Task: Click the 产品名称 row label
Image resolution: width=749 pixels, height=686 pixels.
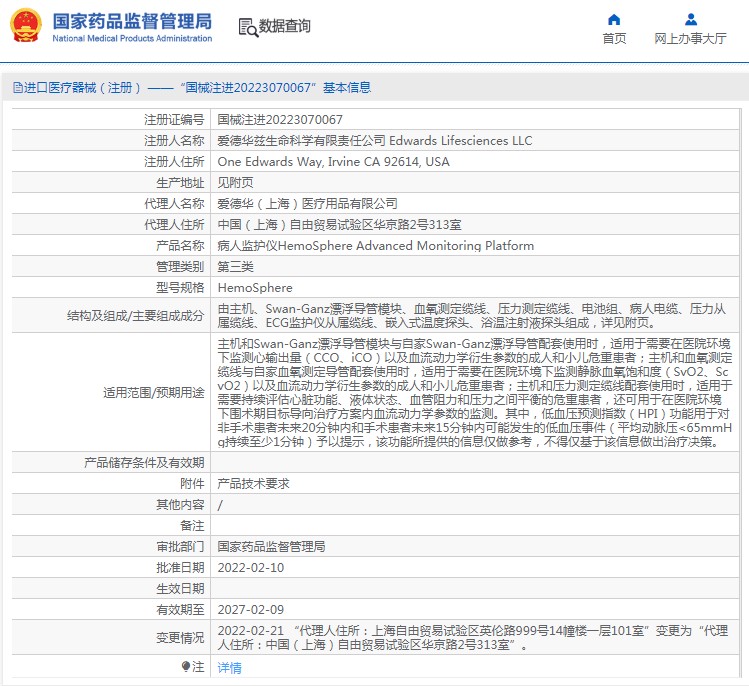Action: pos(180,246)
